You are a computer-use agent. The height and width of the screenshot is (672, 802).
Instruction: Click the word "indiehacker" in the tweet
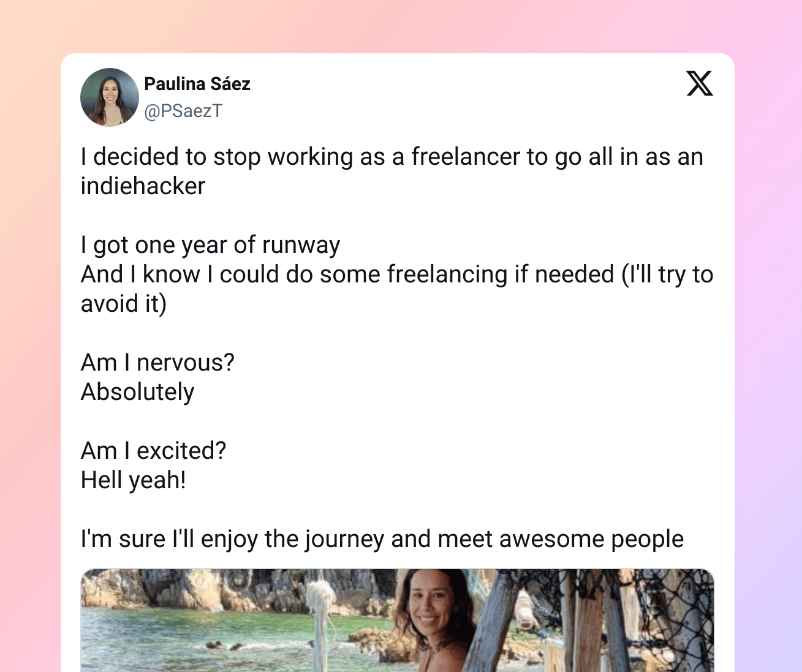(x=143, y=186)
